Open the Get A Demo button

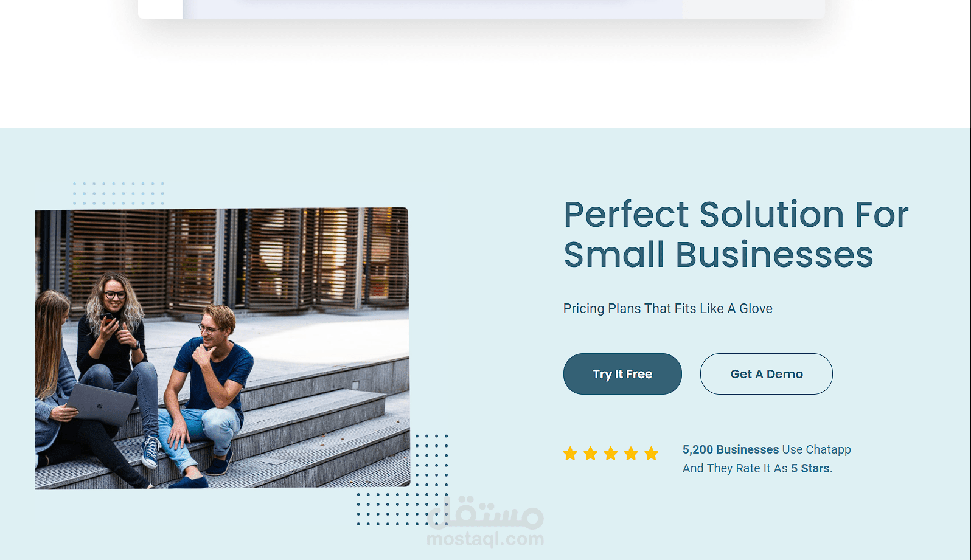[x=767, y=374]
